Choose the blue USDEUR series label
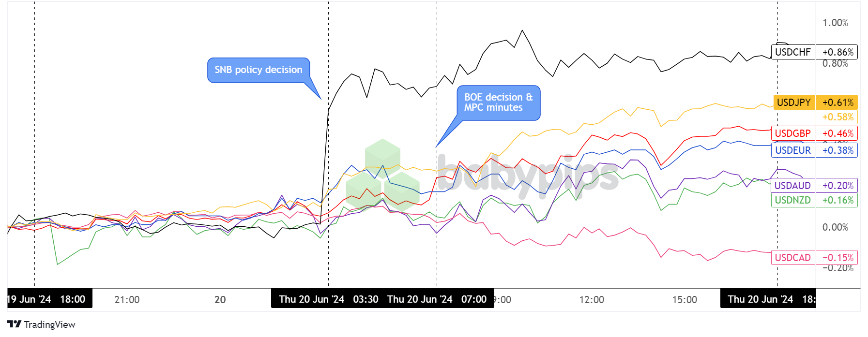Viewport: 868px width, 337px height. coord(792,150)
